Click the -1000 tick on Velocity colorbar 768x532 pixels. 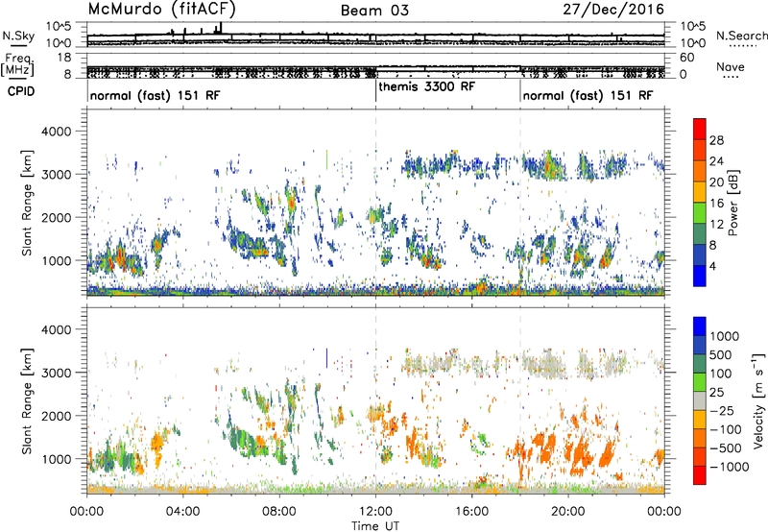730,467
